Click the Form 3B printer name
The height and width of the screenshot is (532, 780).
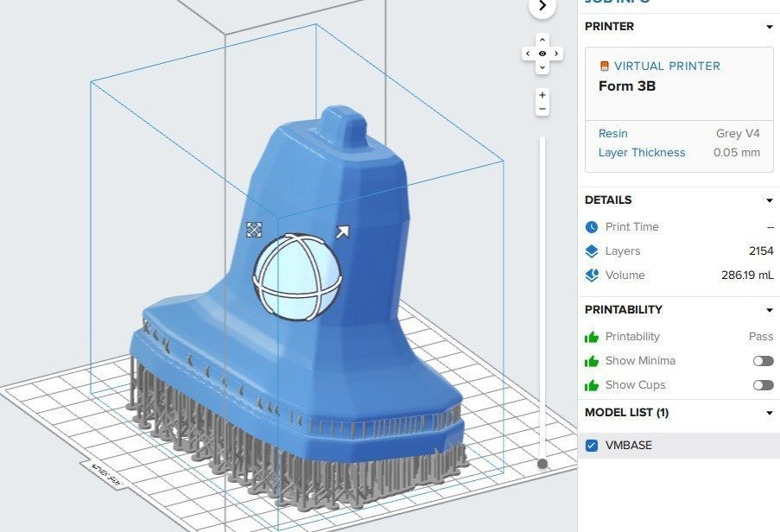point(627,86)
